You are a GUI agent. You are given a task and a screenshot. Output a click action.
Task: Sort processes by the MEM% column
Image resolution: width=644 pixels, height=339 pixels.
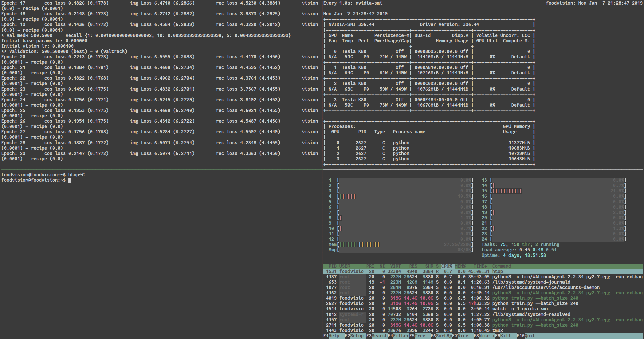click(x=460, y=266)
